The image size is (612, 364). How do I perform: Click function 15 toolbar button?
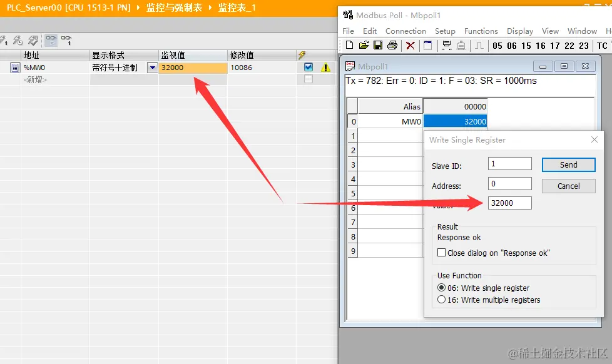tap(526, 46)
